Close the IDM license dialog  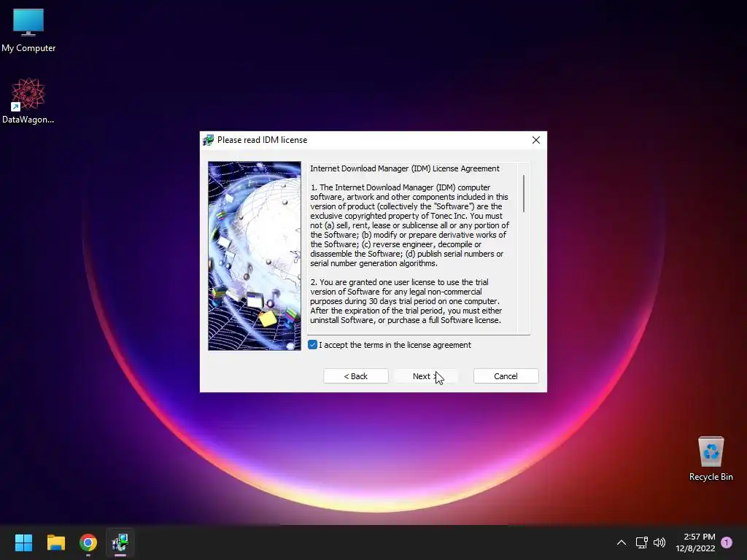pyautogui.click(x=536, y=140)
